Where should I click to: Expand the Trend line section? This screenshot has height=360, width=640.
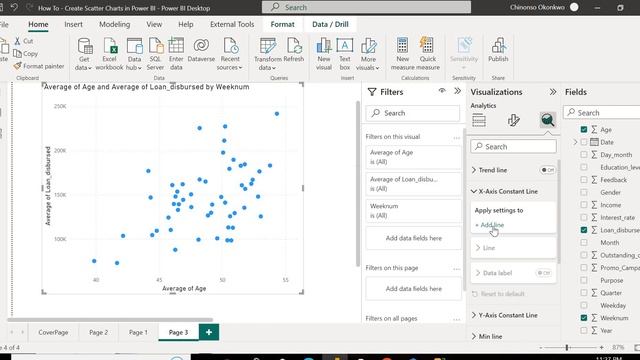tap(474, 170)
